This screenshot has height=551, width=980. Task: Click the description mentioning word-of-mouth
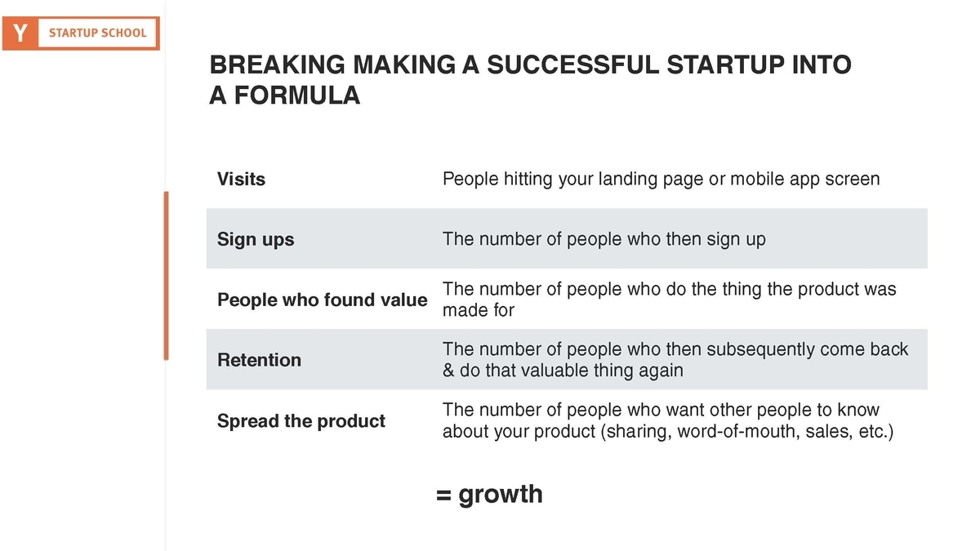tap(668, 420)
